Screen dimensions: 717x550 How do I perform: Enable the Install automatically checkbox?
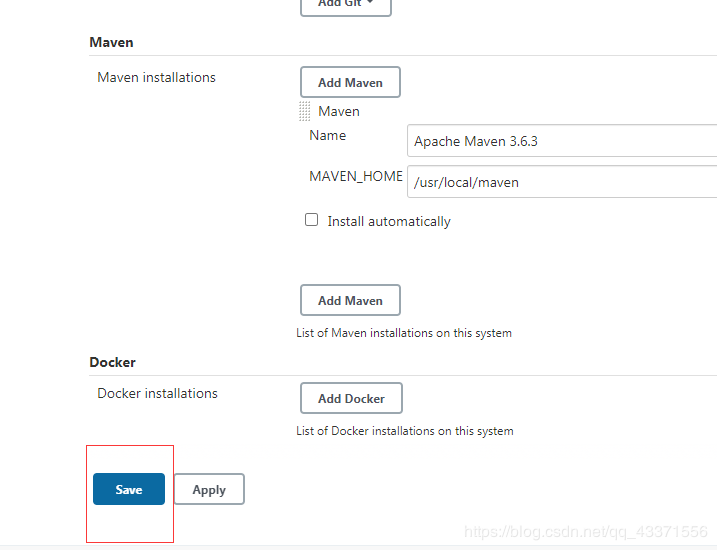coord(312,220)
